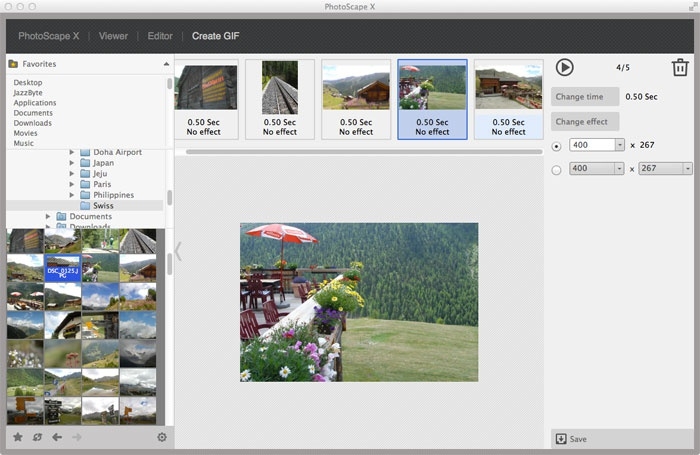Click the Change effect button

[585, 122]
